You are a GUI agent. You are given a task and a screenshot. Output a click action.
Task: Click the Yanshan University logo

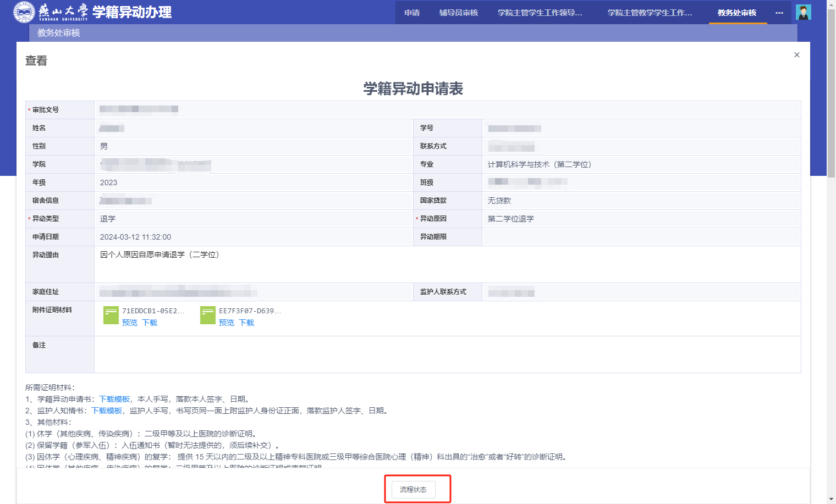pyautogui.click(x=24, y=12)
